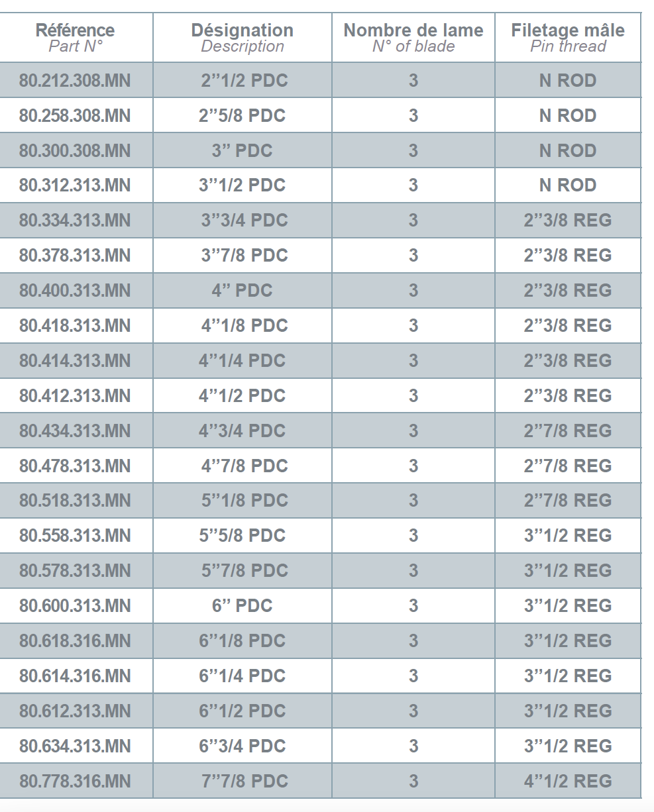Click reference 80.558.313.MN

[75, 536]
